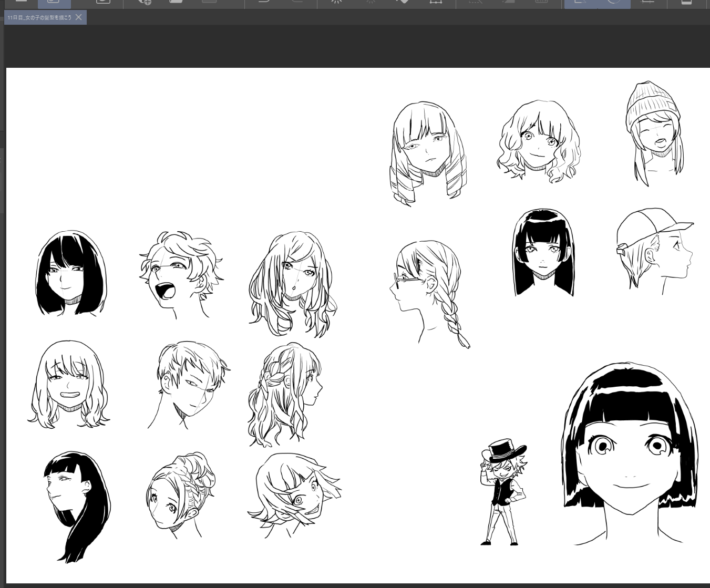Click the Invert selected area icon
This screenshot has height=588, width=710.
tap(508, 2)
